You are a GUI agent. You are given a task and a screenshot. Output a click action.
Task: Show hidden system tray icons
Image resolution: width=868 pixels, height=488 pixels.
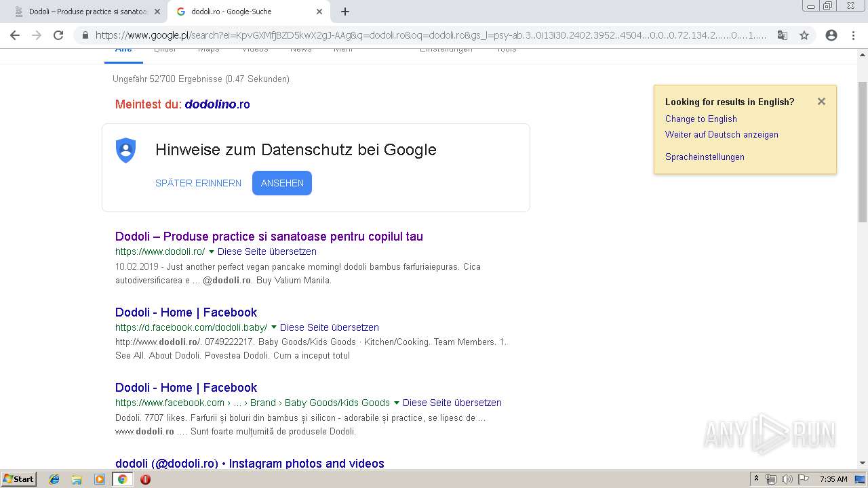tap(757, 479)
